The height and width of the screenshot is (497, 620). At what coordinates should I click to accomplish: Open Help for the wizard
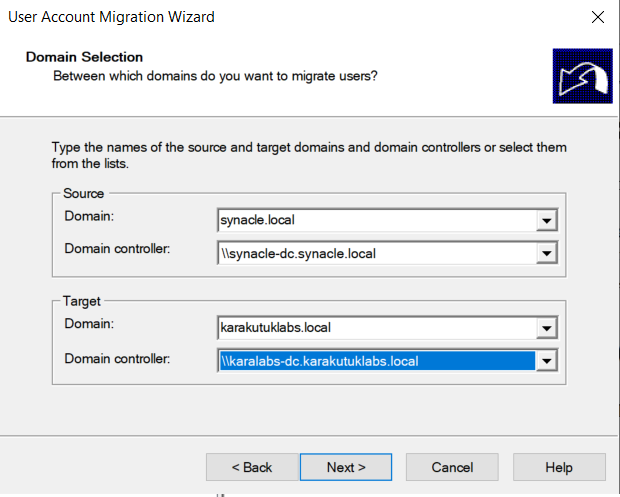[x=559, y=467]
